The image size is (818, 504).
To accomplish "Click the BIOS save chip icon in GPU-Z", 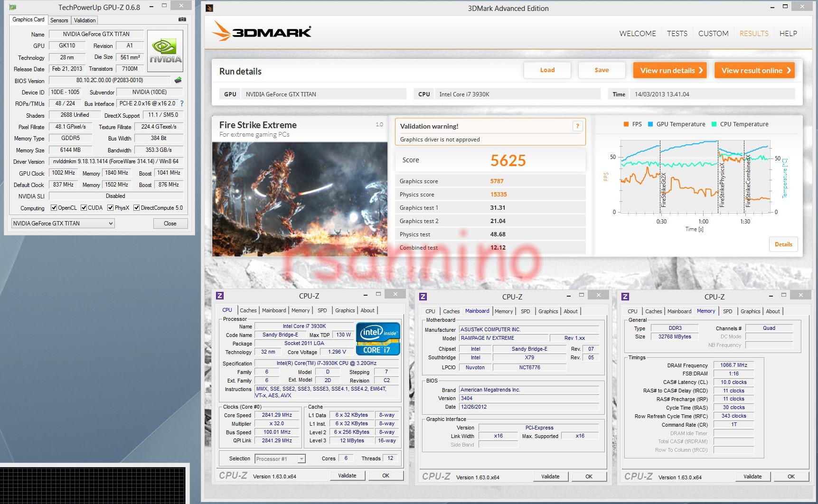I will point(178,80).
